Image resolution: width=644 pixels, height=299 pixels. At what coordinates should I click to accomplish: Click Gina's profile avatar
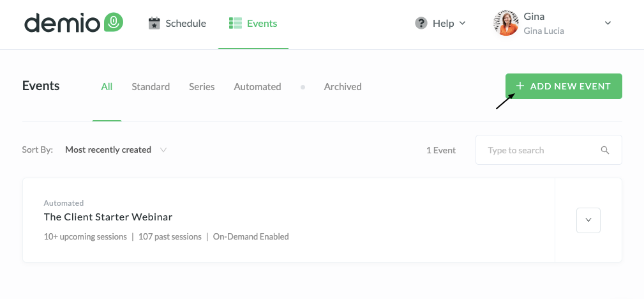click(505, 23)
